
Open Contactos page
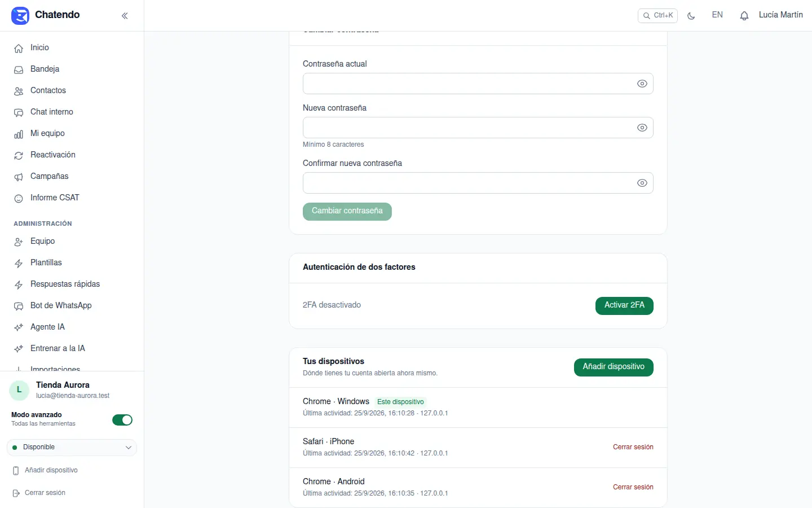[x=72, y=91]
